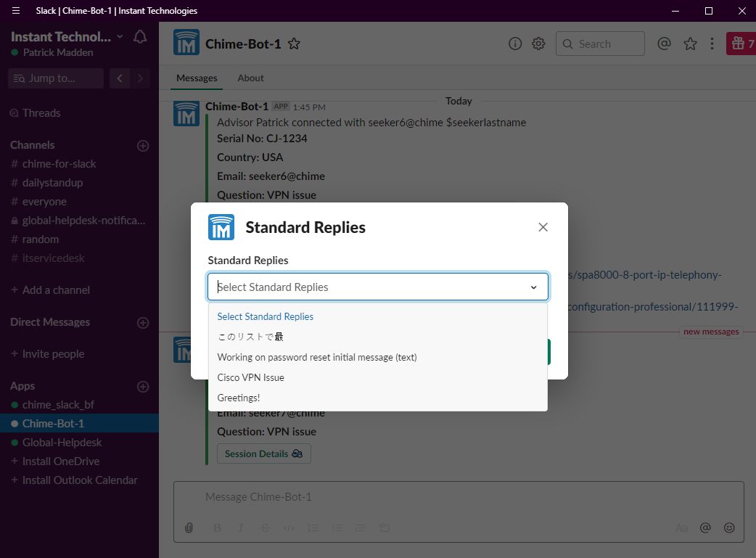
Task: Select the Cisco VPN Issue reply
Action: coord(377,377)
